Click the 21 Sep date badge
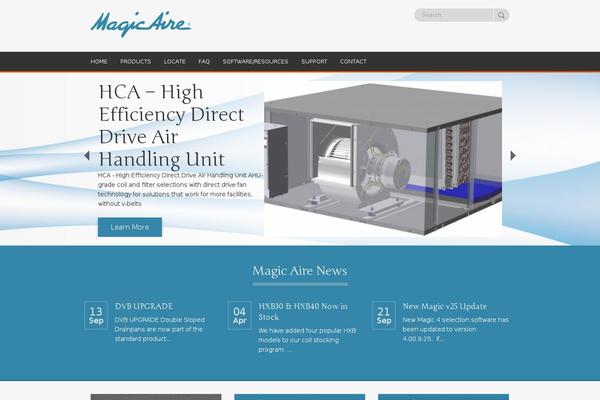This screenshot has width=600, height=400. click(383, 315)
